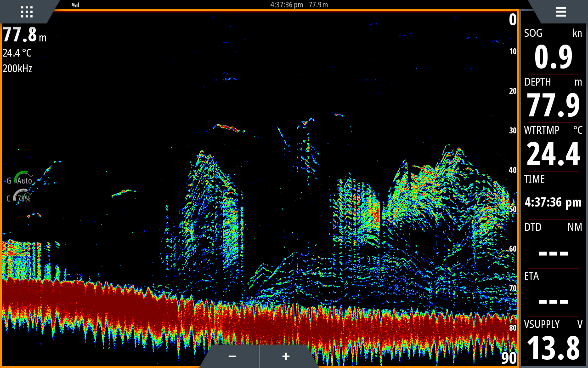Screen dimensions: 588x368
Task: Select the DTD distance data tile
Action: pyautogui.click(x=553, y=244)
